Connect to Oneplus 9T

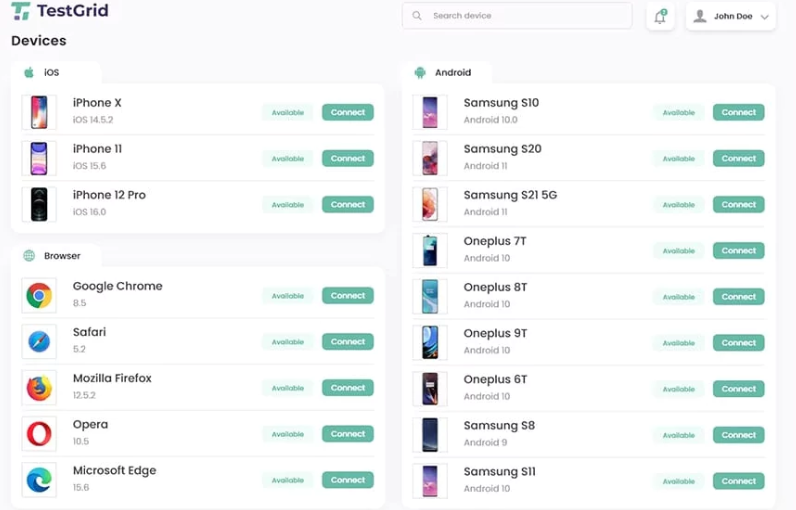pos(739,343)
